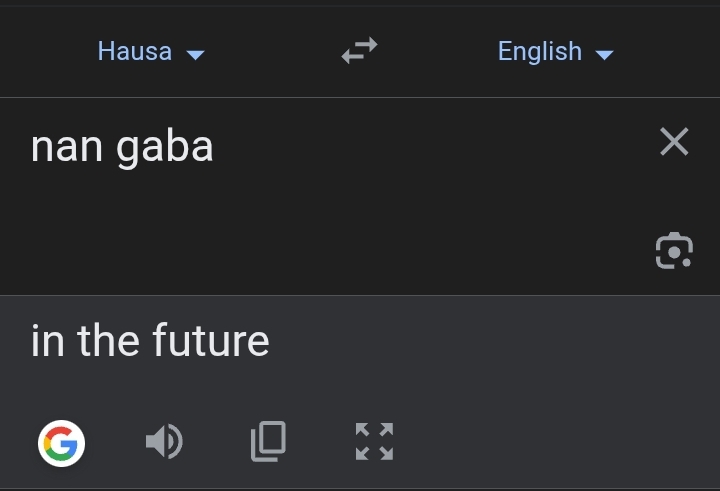Expand the translation to fullscreen
This screenshot has width=720, height=491.
pyautogui.click(x=374, y=441)
